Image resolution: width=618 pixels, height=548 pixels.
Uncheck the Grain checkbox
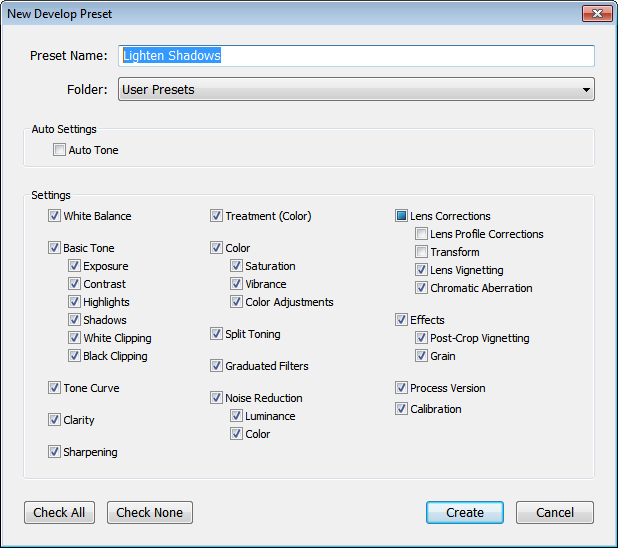[x=421, y=356]
